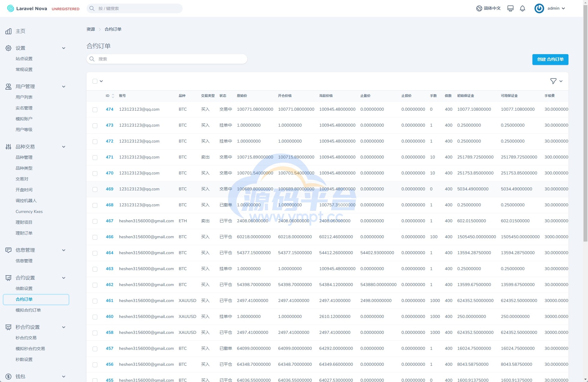Open the admin user dropdown
Viewport: 588px width, 382px height.
pos(556,8)
